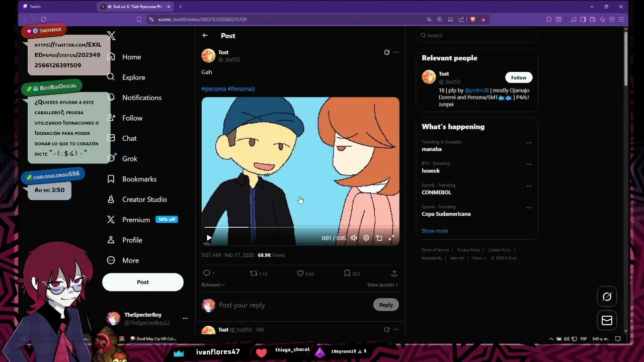
Task: Open options dots for Copa Sudamericana trend
Action: click(529, 208)
